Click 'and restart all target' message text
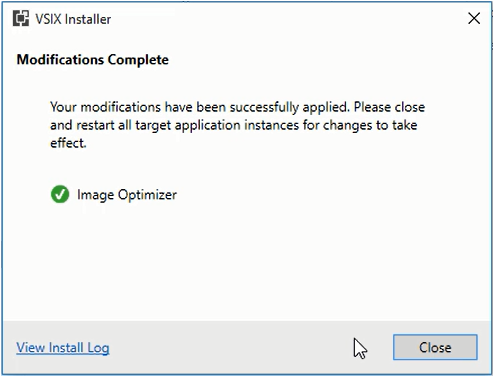The image size is (494, 377). (111, 125)
